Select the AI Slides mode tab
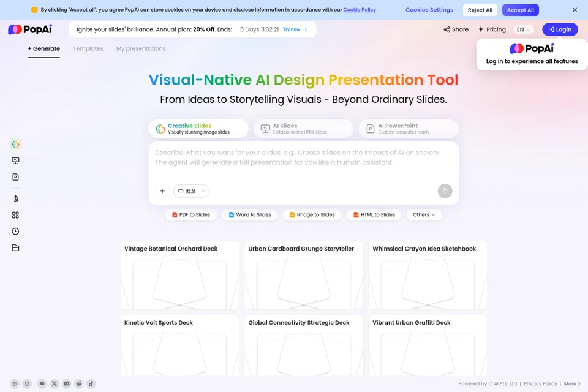The height and width of the screenshot is (392, 588). pyautogui.click(x=303, y=129)
